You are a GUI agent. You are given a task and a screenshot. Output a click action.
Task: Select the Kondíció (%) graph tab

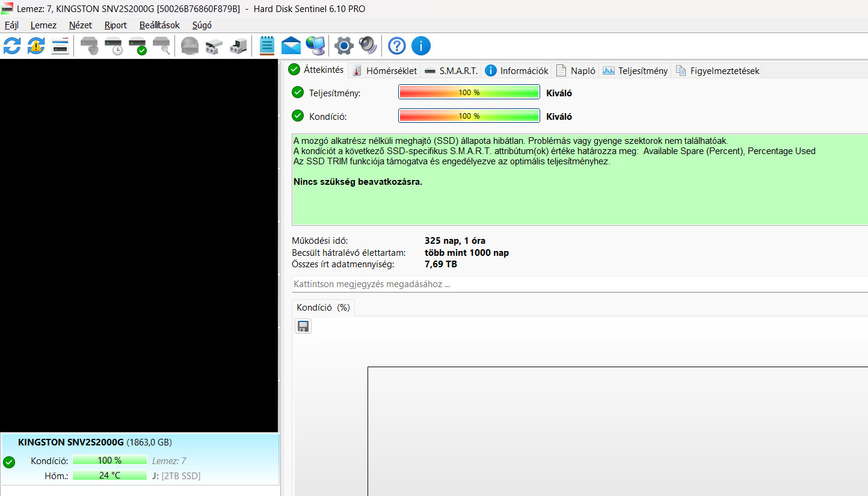[x=323, y=307]
